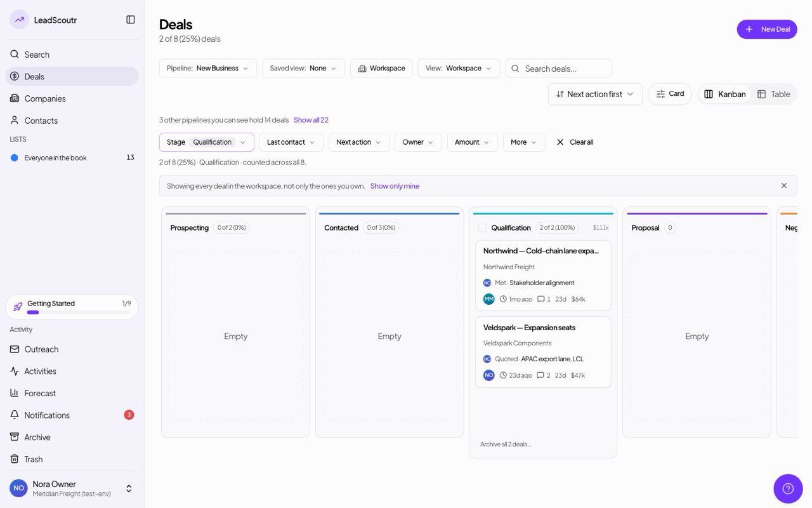Image resolution: width=812 pixels, height=508 pixels.
Task: Open the View Workspace dropdown
Action: (x=459, y=68)
